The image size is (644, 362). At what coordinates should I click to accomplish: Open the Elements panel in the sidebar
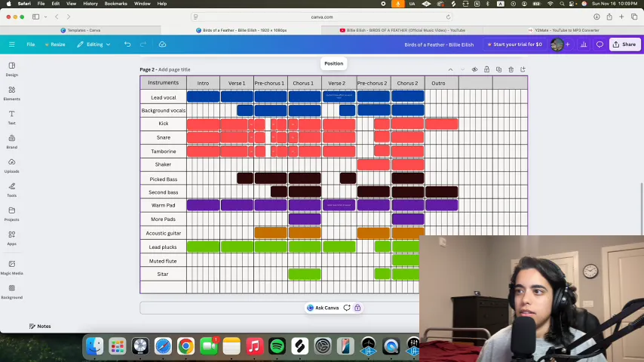(11, 94)
